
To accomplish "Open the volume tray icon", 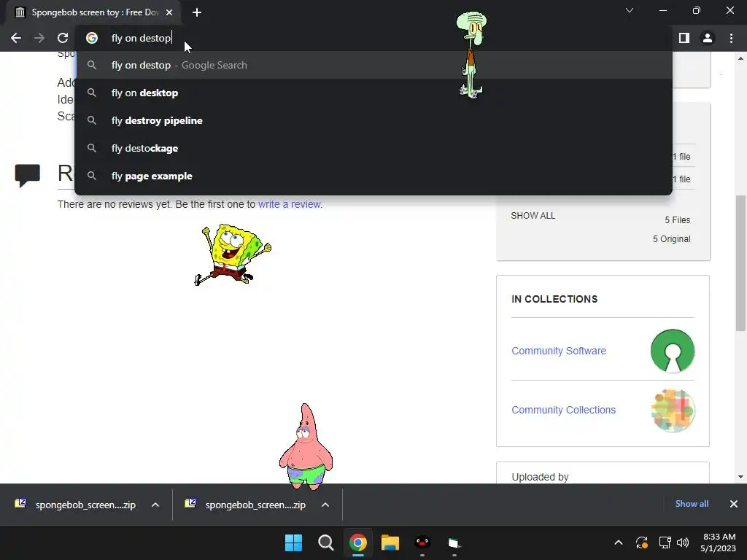I will [x=683, y=542].
